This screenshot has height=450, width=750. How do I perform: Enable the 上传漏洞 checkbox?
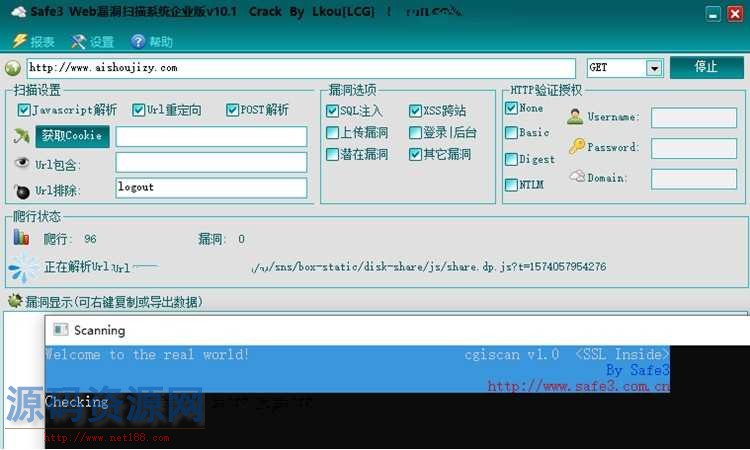[333, 133]
